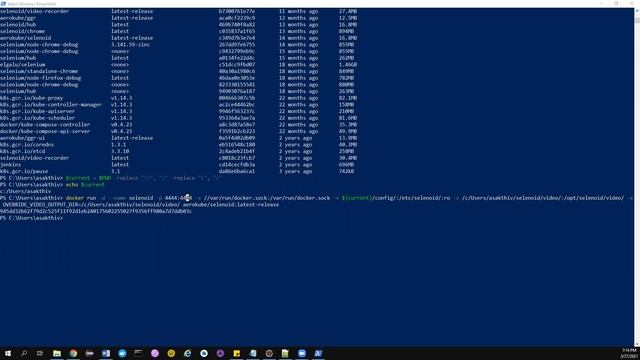
Task: Click the image ID b7300761e77e
Action: [x=237, y=11]
